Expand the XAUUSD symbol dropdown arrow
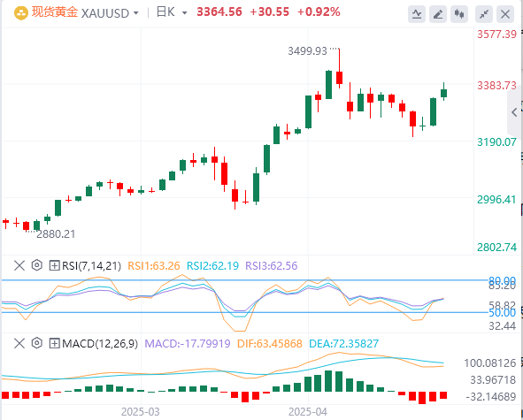 (135, 13)
